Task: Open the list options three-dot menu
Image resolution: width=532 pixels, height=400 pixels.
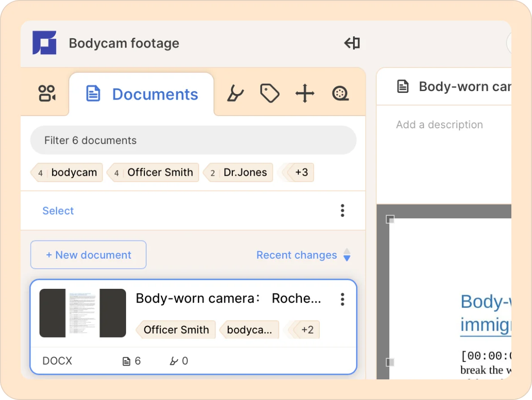Action: [x=342, y=211]
